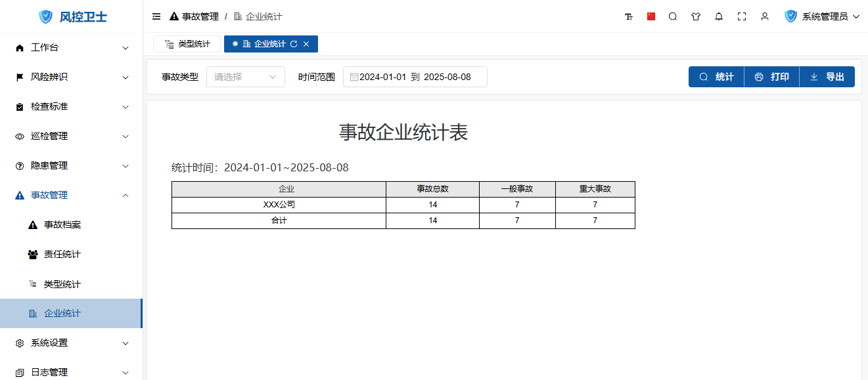This screenshot has height=380, width=868.
Task: Expand the 系统管理员 user menu
Action: pyautogui.click(x=822, y=17)
